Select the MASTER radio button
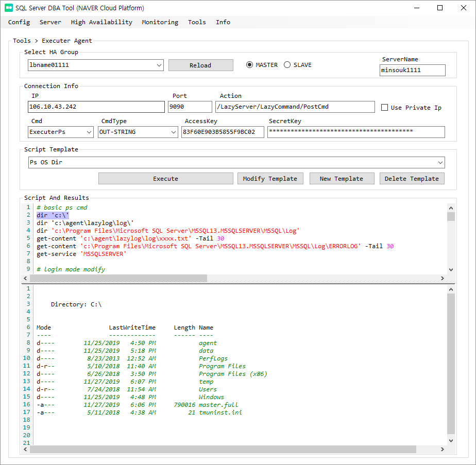The image size is (476, 465). click(249, 65)
